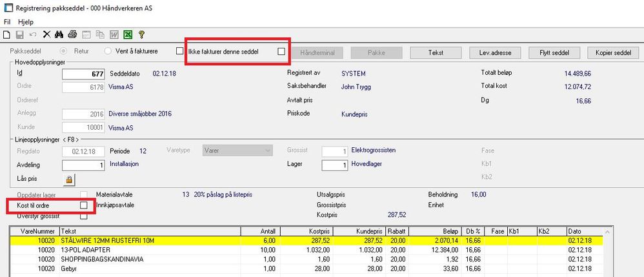
Task: Click the printer icon
Action: click(73, 34)
